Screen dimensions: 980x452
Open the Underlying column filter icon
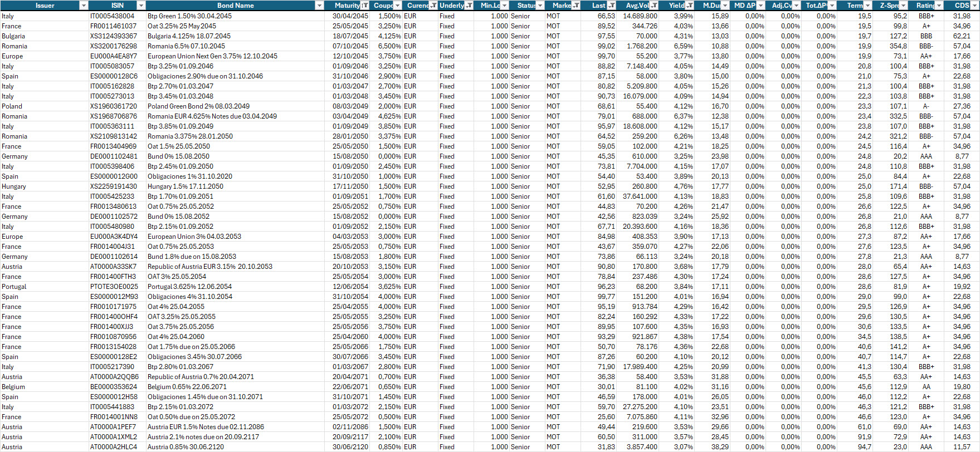click(x=469, y=6)
